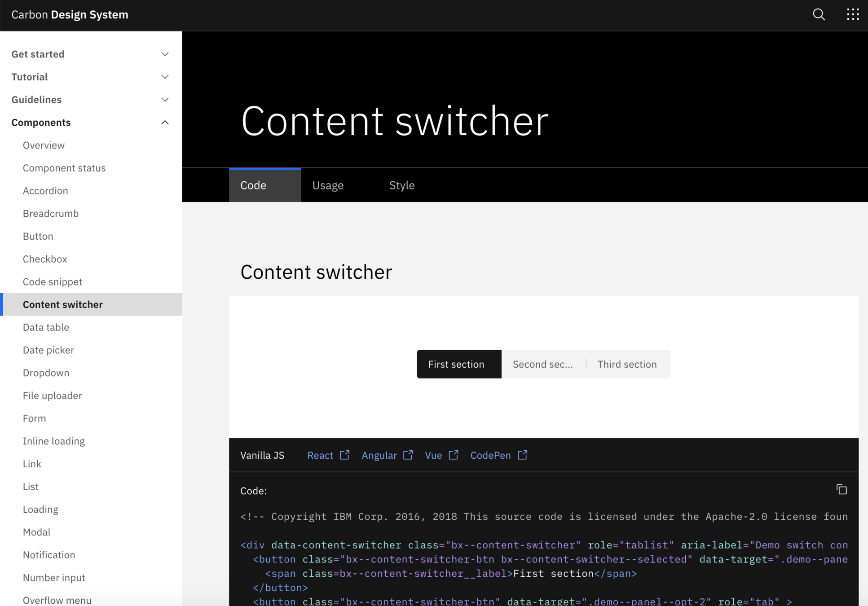868x606 pixels.
Task: Switch to Second section option
Action: [x=543, y=364]
